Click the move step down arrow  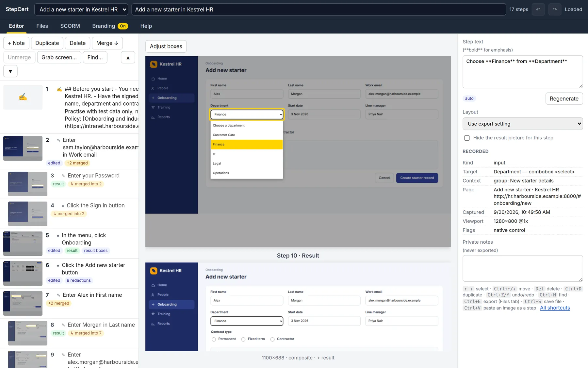point(10,71)
